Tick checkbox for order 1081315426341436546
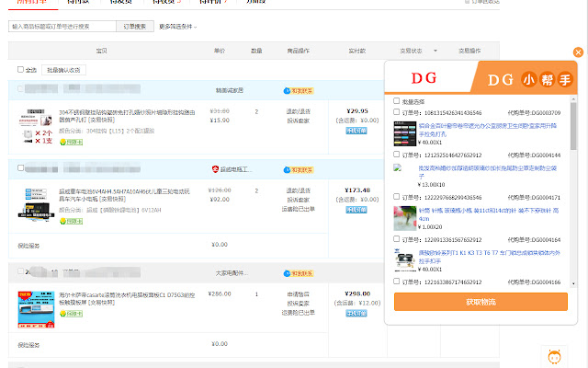The height and width of the screenshot is (368, 588). (396, 112)
